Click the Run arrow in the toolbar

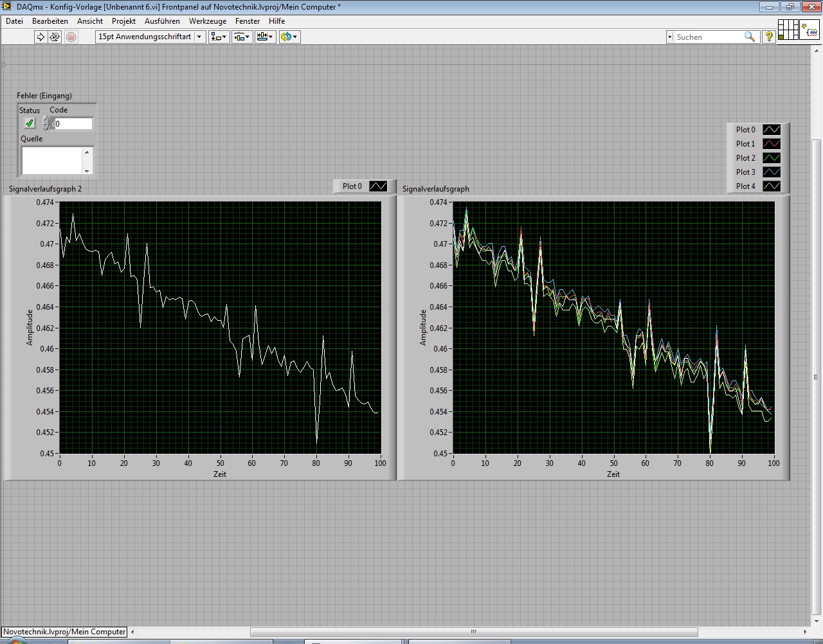point(41,37)
